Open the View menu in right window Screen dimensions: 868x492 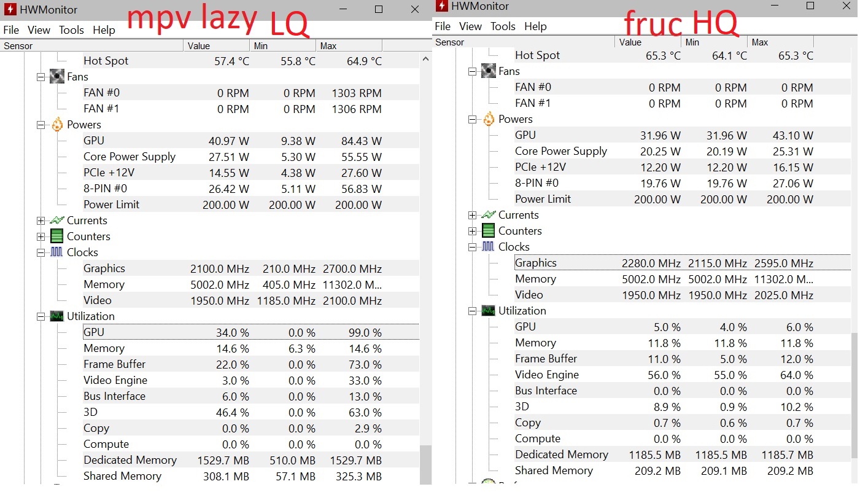tap(470, 26)
